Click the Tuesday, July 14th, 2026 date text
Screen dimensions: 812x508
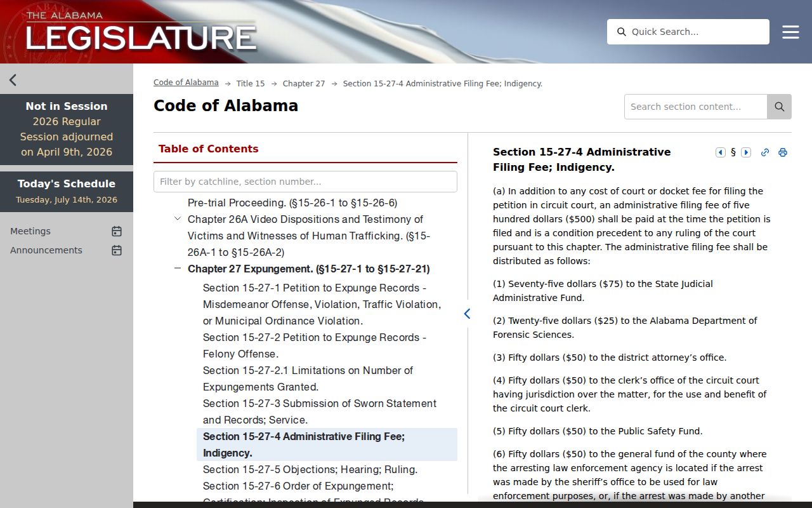point(67,199)
